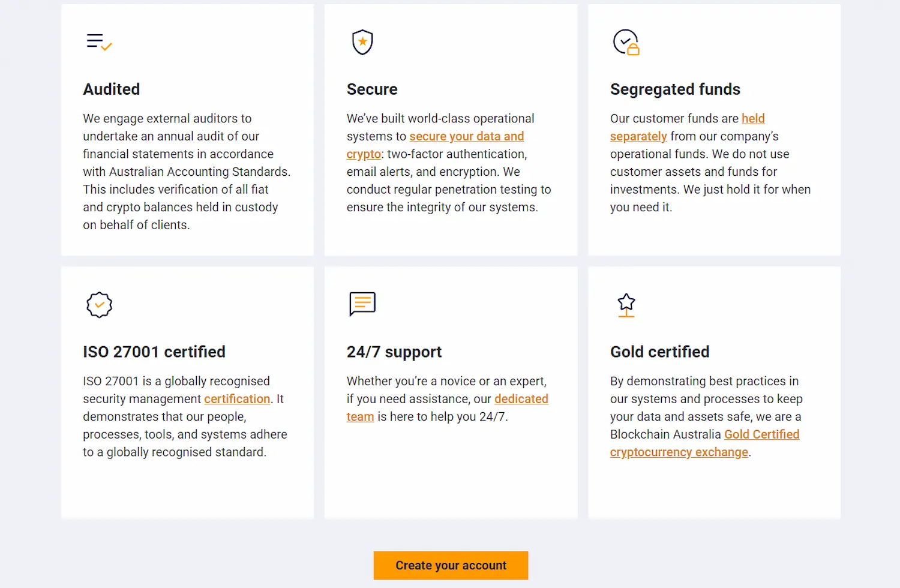Click the shield star icon above Secure
The image size is (900, 588).
[x=362, y=42]
